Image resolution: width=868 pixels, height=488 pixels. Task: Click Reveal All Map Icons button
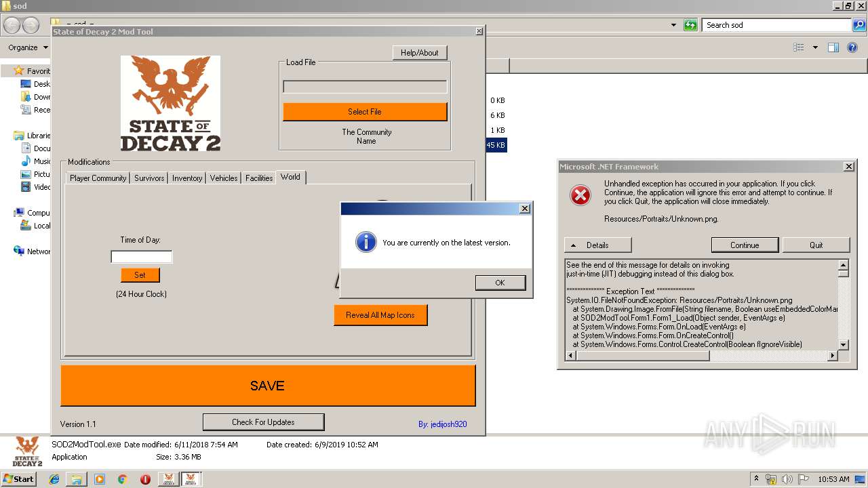380,315
